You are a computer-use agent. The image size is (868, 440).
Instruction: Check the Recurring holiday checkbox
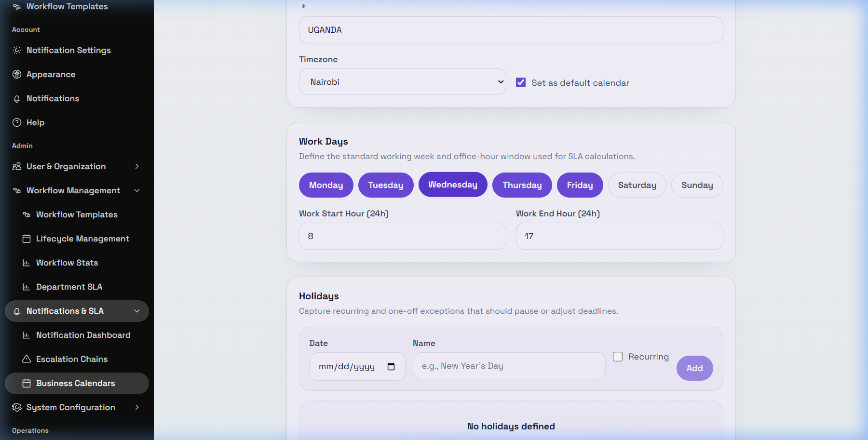click(618, 357)
